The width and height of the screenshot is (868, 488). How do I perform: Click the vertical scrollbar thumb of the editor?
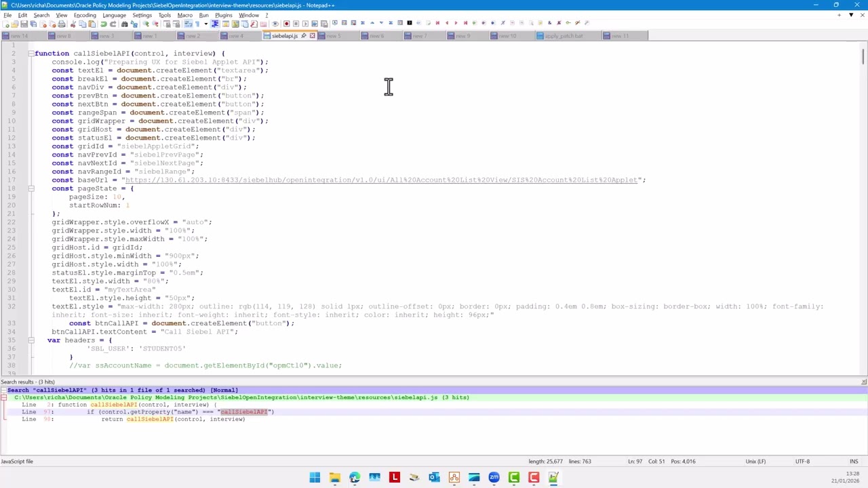click(x=863, y=56)
